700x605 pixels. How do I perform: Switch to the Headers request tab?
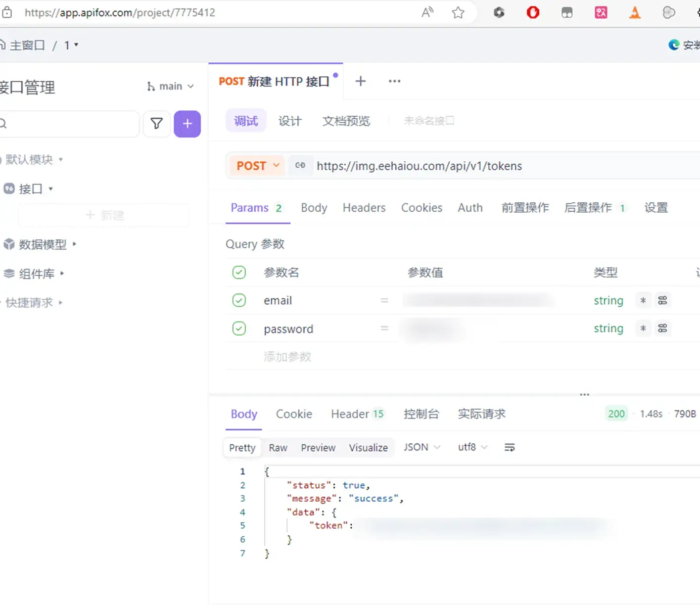(364, 208)
